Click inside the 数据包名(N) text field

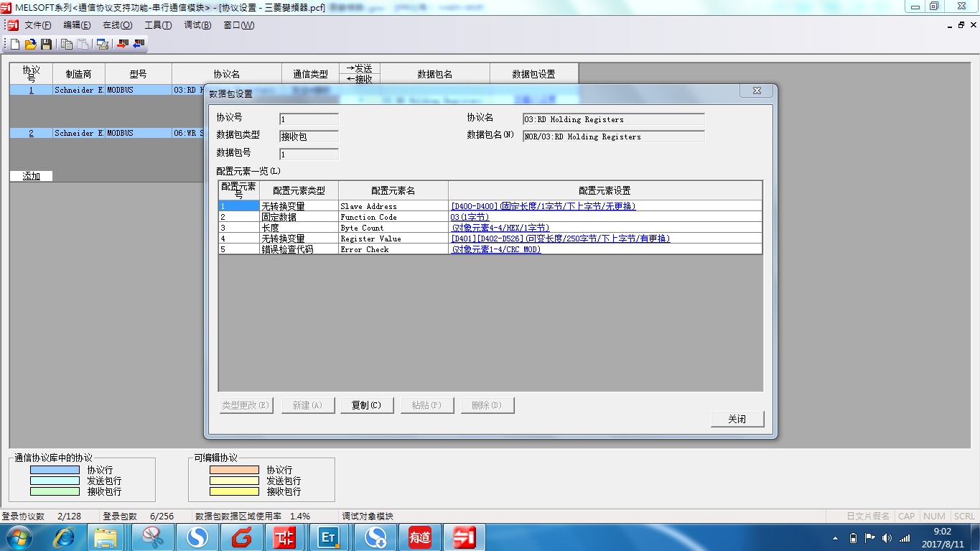click(x=613, y=136)
